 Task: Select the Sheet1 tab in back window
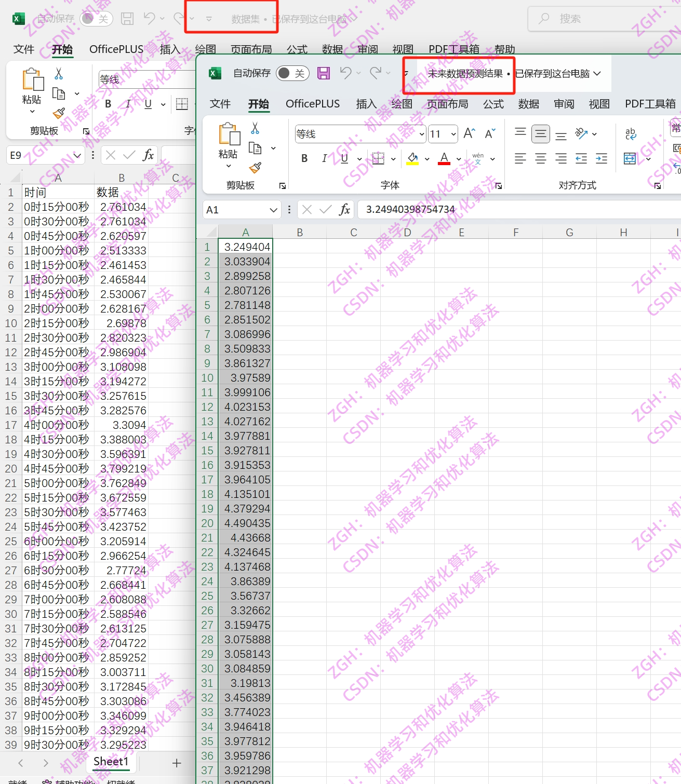[x=111, y=762]
